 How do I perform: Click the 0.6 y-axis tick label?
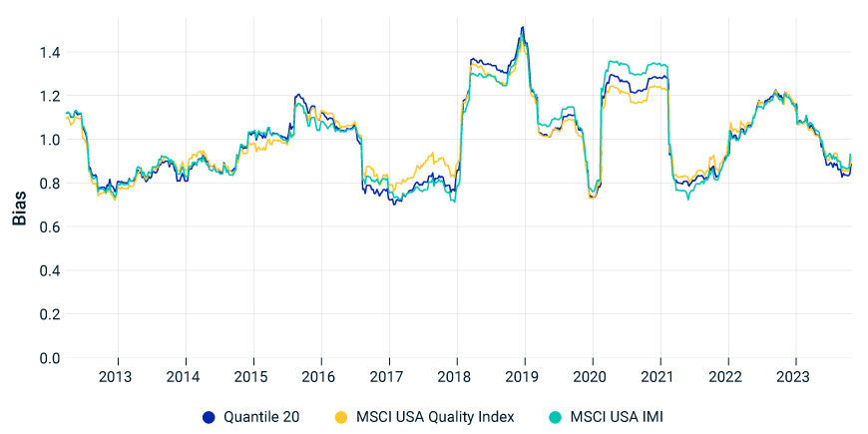50,226
